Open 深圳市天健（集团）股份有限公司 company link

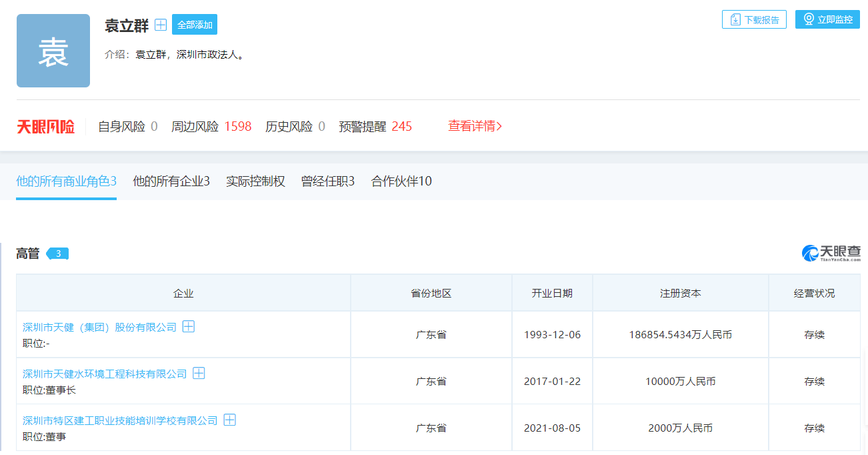[x=99, y=327]
